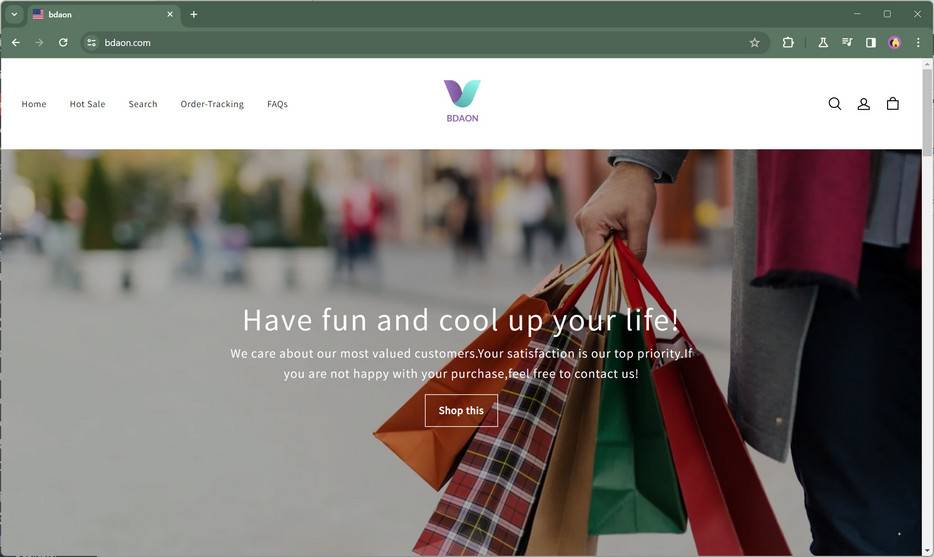
Task: View site information icon beside URL
Action: tap(91, 42)
